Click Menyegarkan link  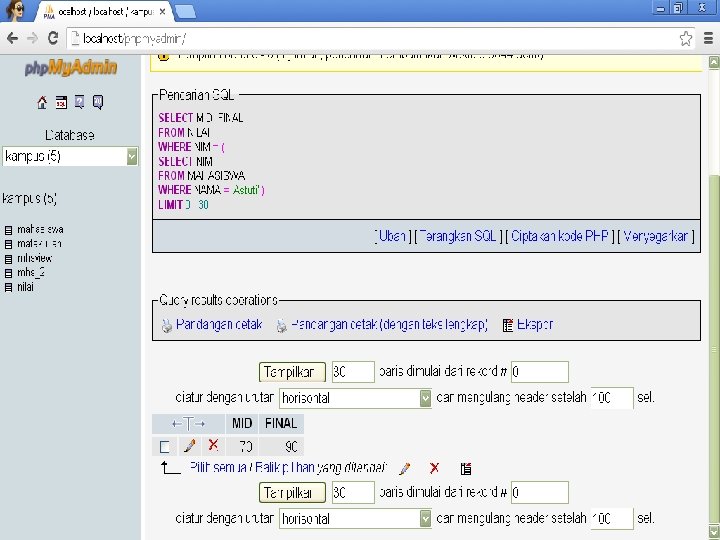(x=656, y=236)
